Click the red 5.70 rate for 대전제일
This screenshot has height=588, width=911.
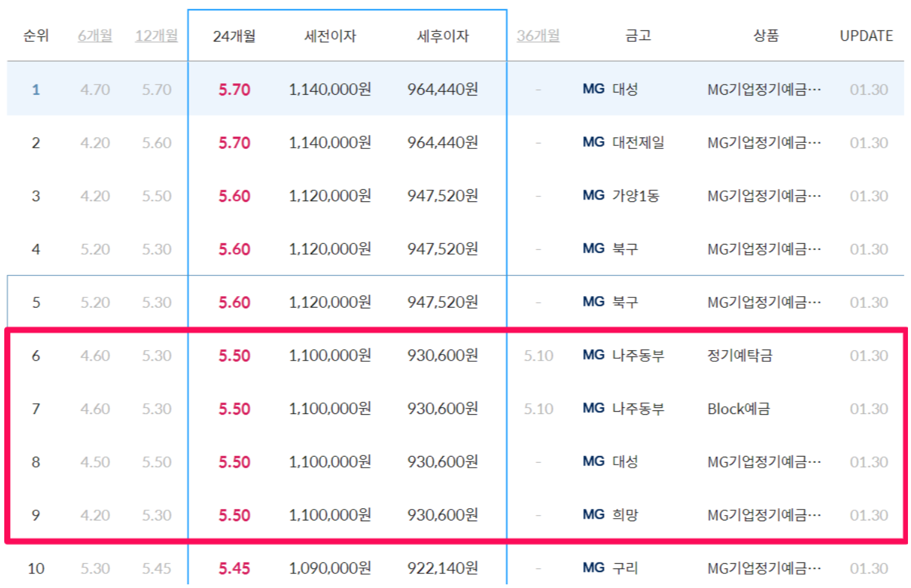click(x=234, y=143)
